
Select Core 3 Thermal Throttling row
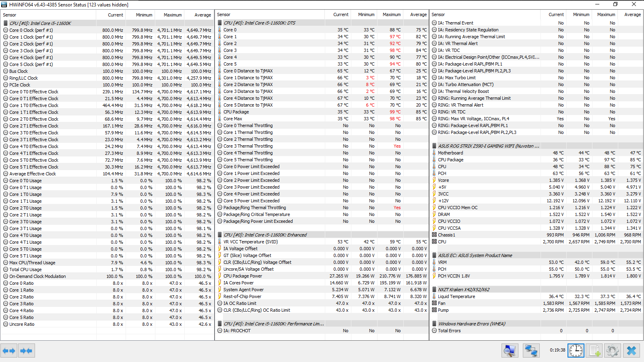click(x=322, y=146)
